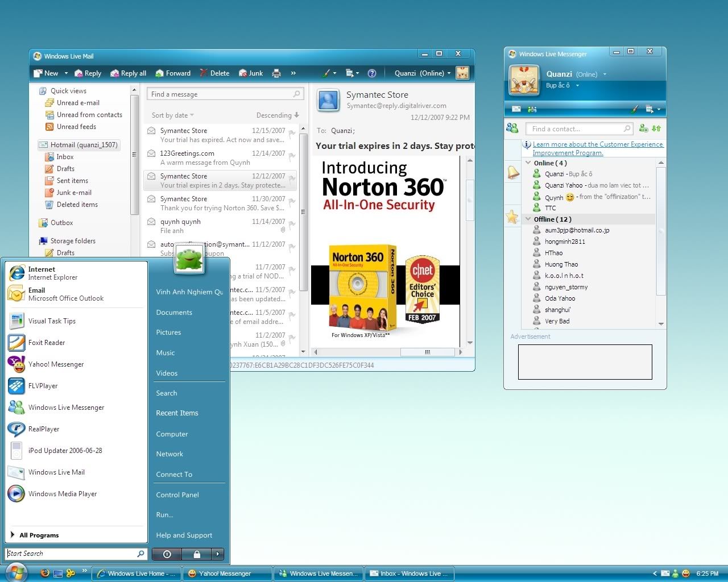Click the Find a contact search field
Screen dimensions: 728x582
pos(579,129)
